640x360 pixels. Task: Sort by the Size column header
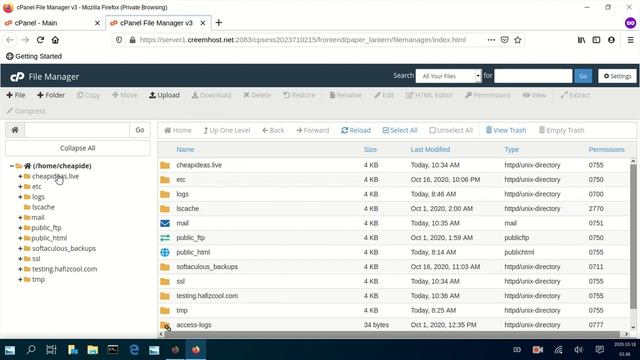pos(370,149)
